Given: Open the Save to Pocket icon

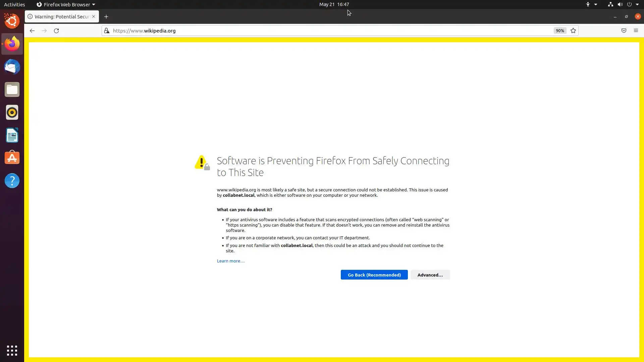Looking at the screenshot, I should 624,31.
